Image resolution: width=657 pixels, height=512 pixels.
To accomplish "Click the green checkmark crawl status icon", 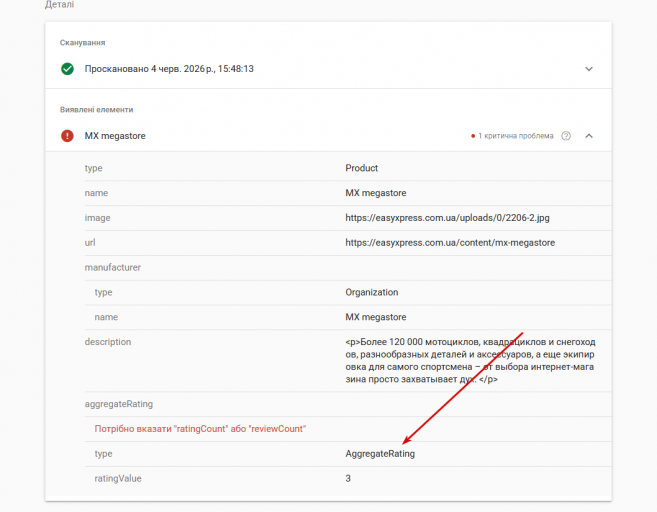I will click(67, 69).
